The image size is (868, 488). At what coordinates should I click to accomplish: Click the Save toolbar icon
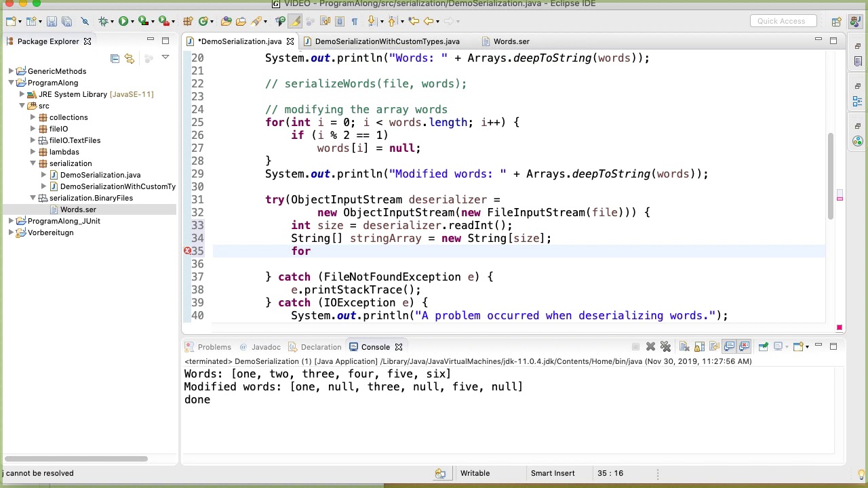click(51, 21)
